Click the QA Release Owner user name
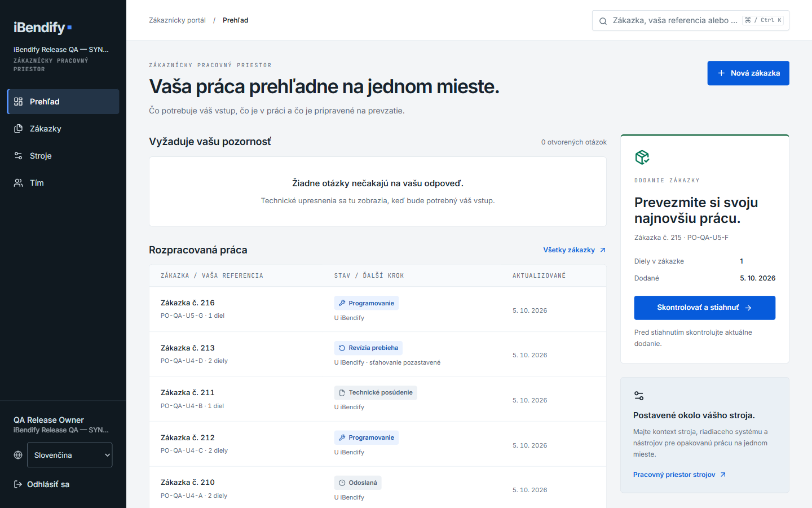 pos(48,420)
